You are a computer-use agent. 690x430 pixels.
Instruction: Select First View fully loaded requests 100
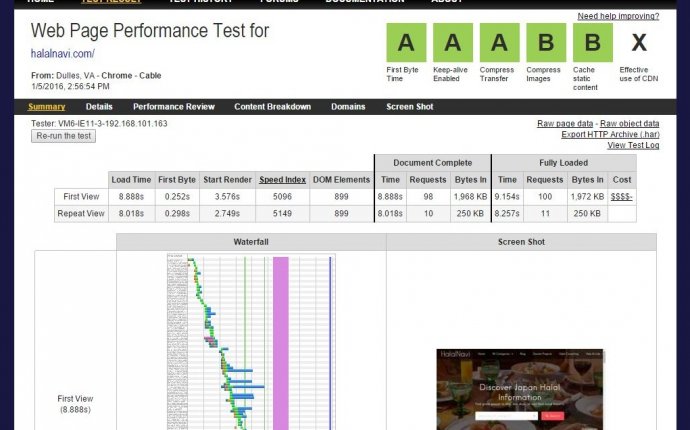(545, 197)
